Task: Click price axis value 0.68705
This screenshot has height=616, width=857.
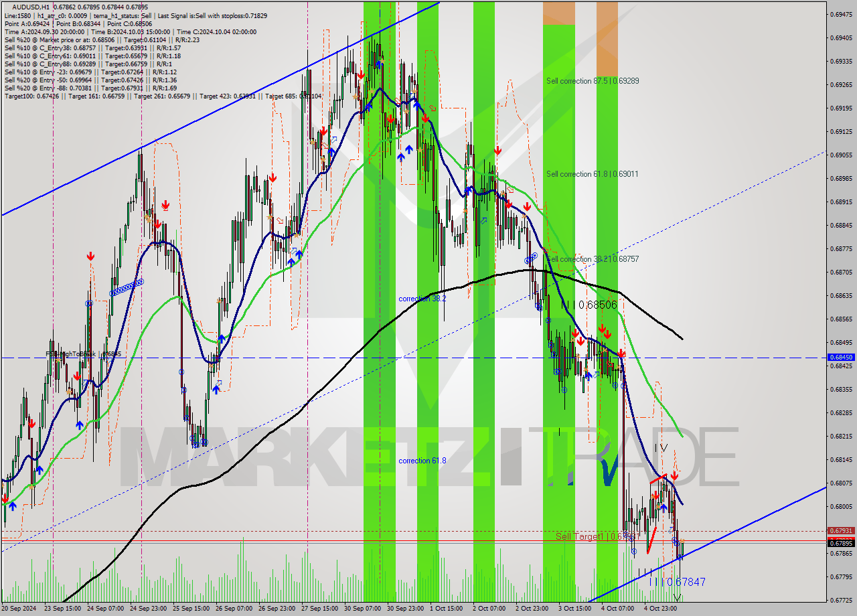Action: pos(842,272)
